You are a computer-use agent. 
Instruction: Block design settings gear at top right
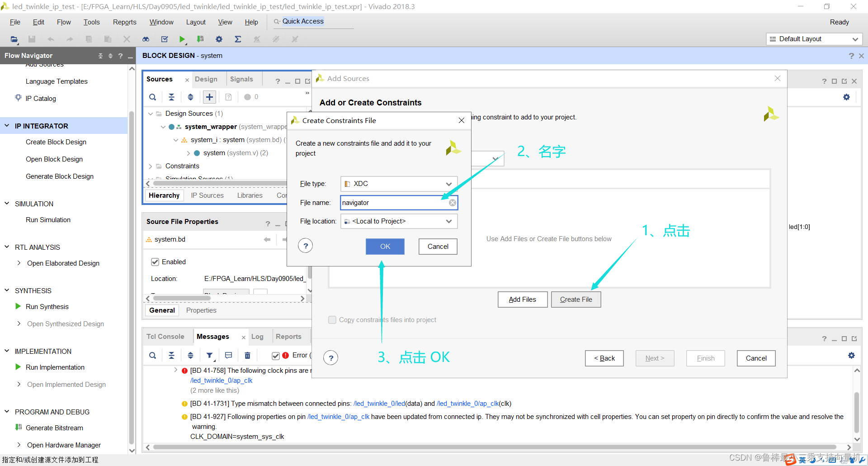click(x=846, y=97)
